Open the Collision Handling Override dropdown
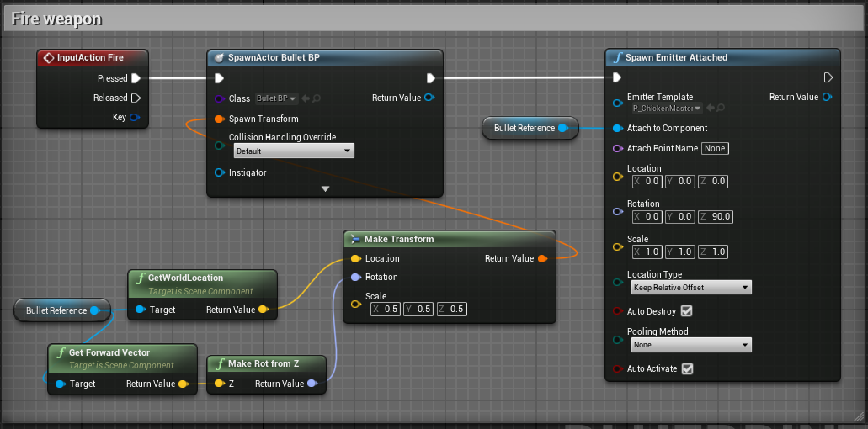The image size is (868, 429). (294, 151)
